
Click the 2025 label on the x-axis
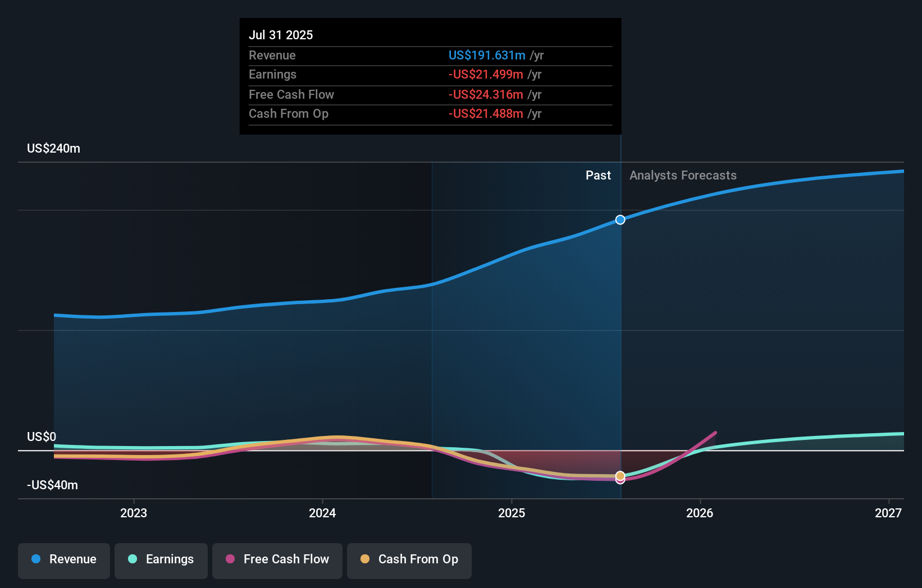point(512,512)
